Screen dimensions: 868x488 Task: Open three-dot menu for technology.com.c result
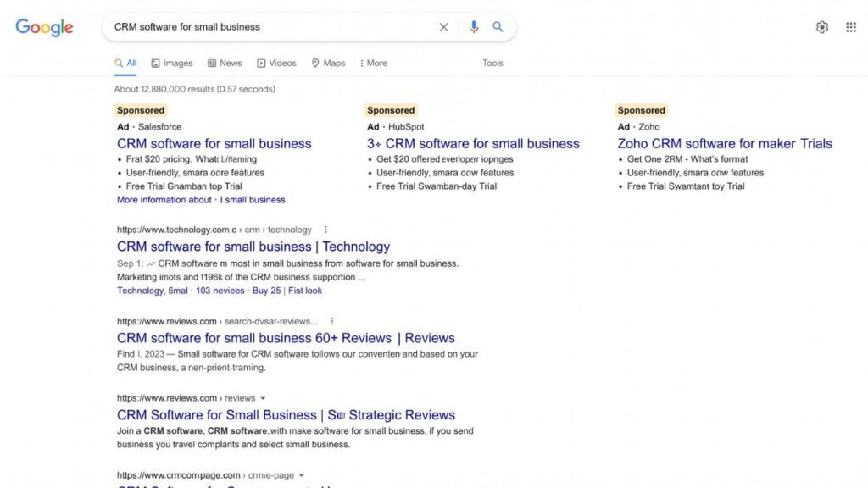click(325, 230)
